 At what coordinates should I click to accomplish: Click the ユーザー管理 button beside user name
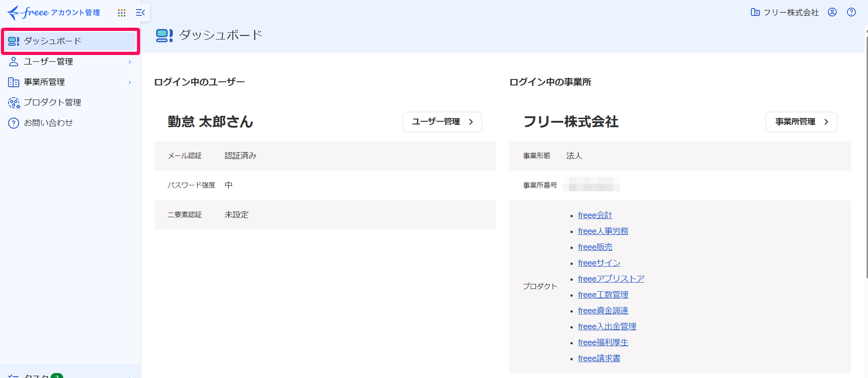[x=442, y=122]
